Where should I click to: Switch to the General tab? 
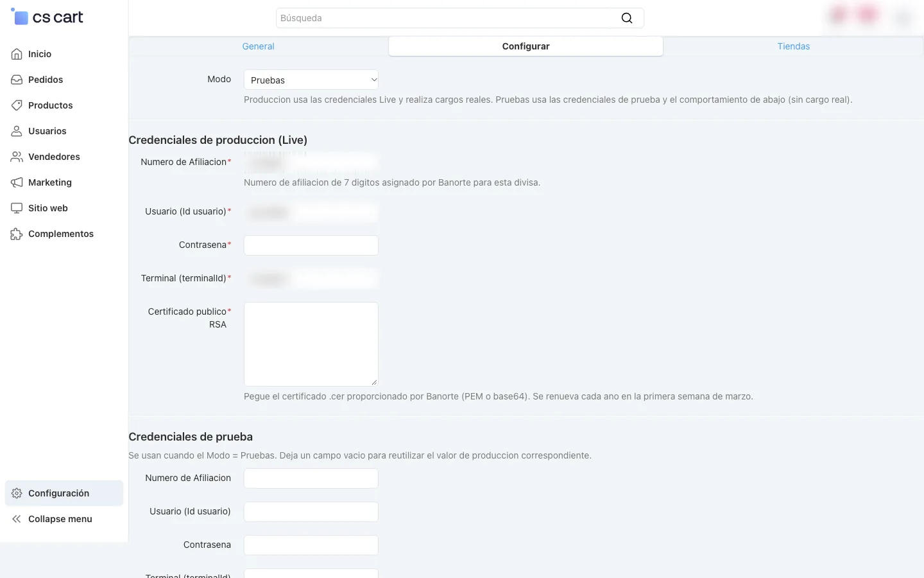point(258,46)
